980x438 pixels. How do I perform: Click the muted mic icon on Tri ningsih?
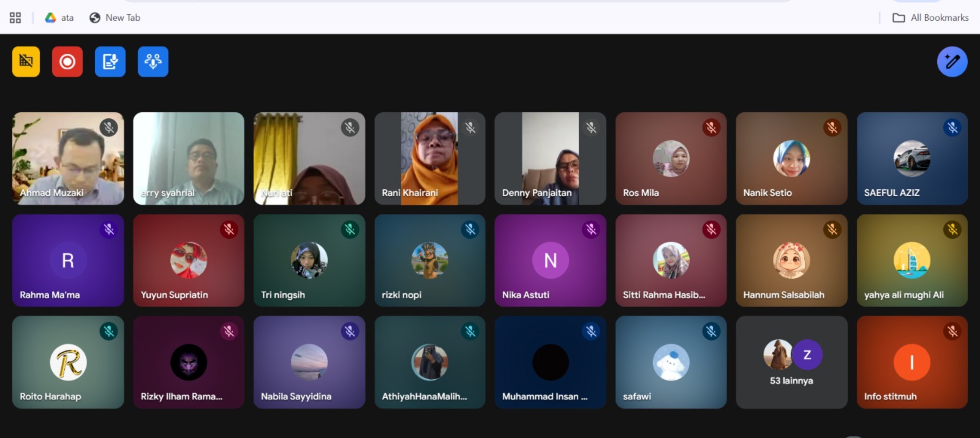(x=350, y=229)
